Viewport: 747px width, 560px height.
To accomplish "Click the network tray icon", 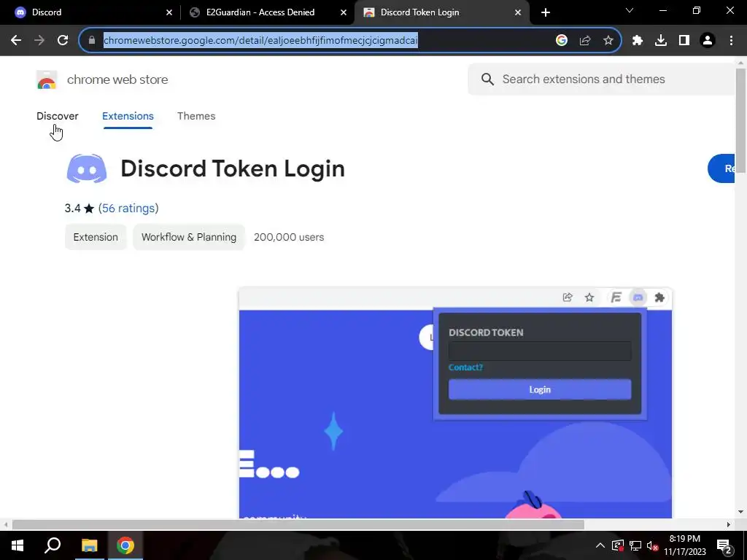I will [x=635, y=545].
